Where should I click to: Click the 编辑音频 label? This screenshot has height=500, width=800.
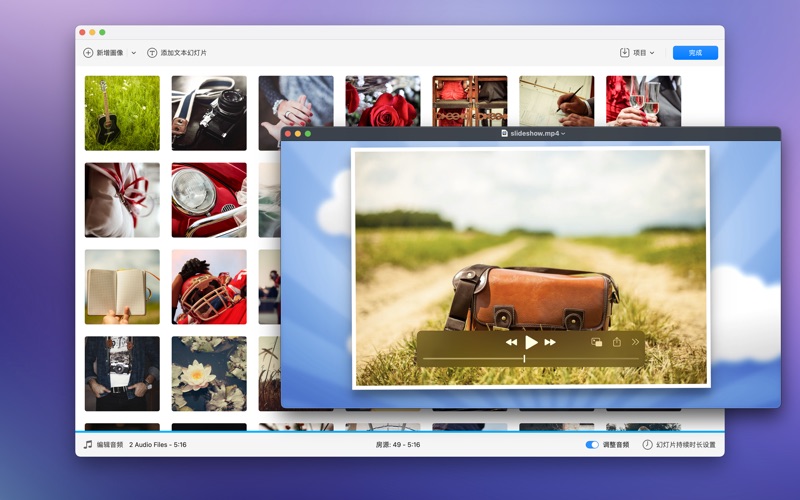point(110,444)
